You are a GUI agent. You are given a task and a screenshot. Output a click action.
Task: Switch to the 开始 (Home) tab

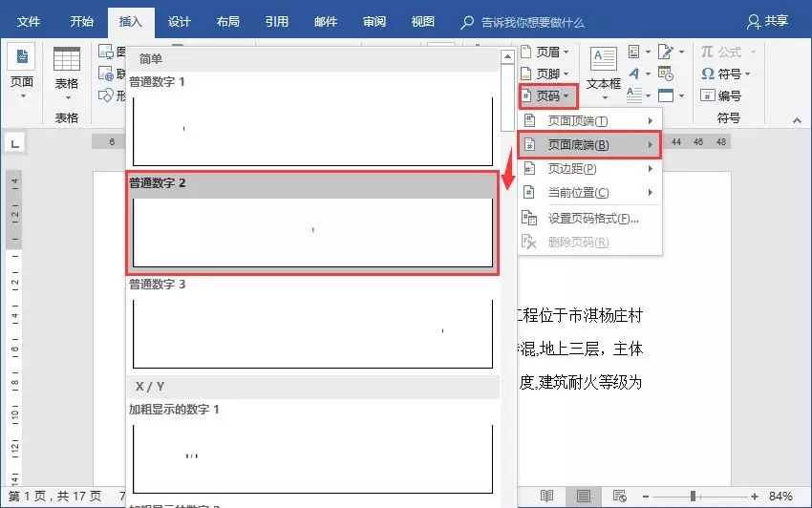coord(82,22)
